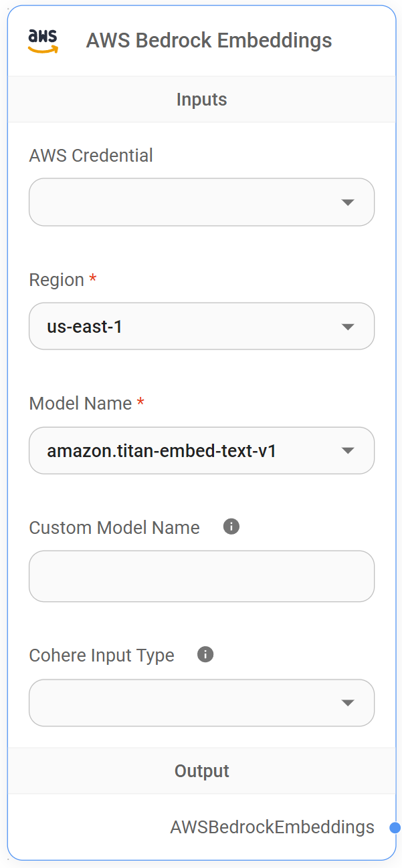Click the Region dropdown chevron arrow
This screenshot has width=402, height=868.
[347, 326]
